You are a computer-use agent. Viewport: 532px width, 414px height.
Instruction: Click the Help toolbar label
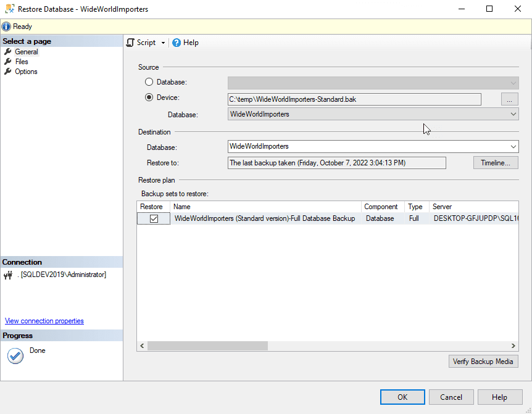(191, 43)
